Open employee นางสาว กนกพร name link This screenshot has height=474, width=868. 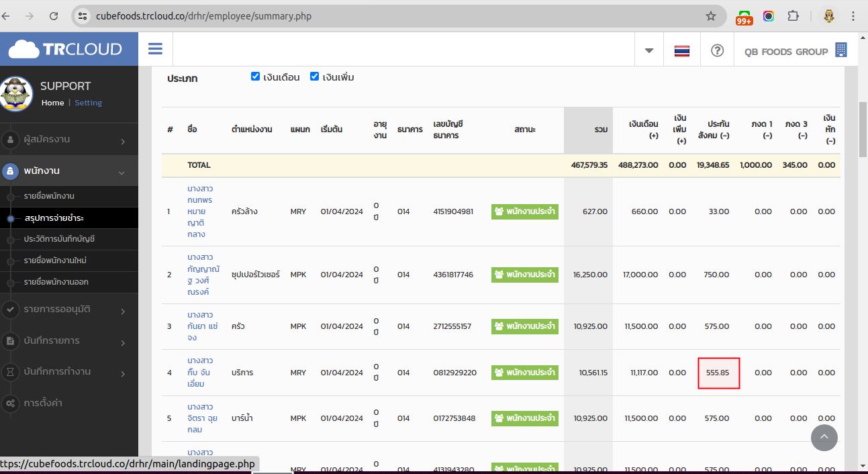(x=201, y=211)
